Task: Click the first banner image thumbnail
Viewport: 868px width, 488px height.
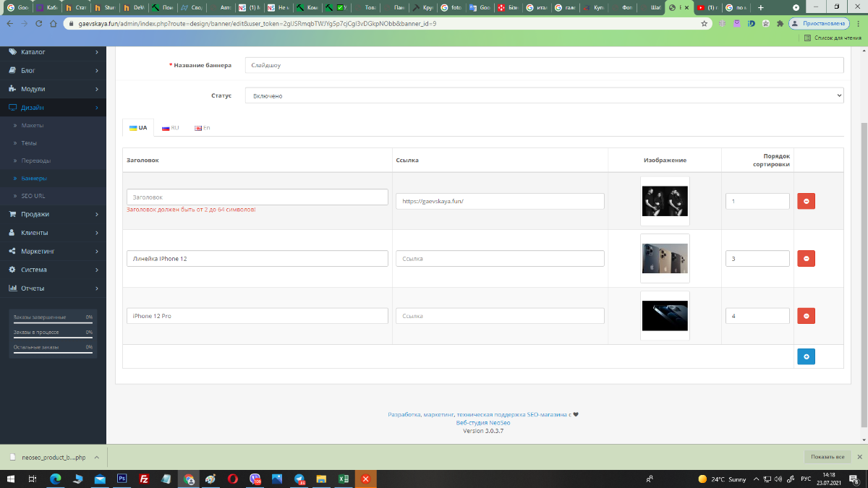Action: click(x=665, y=201)
